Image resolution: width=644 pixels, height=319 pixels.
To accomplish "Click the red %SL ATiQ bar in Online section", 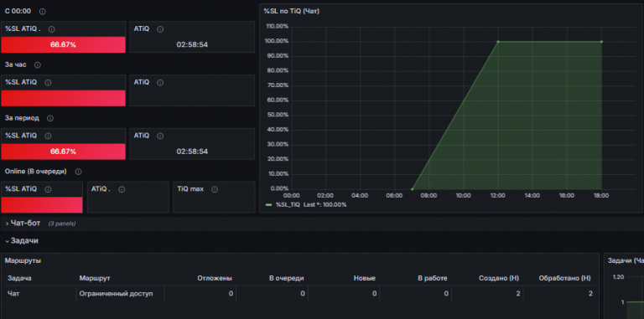I will 42,204.
